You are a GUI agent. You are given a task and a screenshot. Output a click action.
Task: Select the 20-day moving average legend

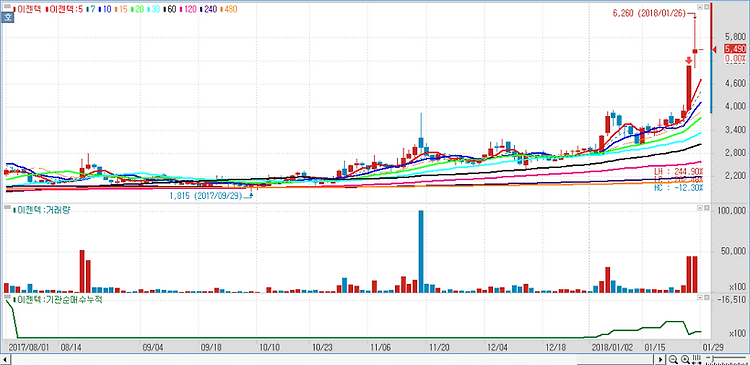[x=138, y=9]
